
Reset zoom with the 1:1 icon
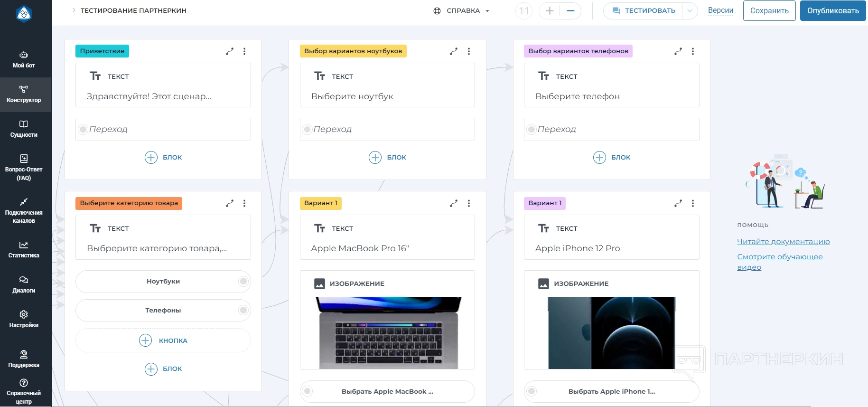(x=524, y=11)
